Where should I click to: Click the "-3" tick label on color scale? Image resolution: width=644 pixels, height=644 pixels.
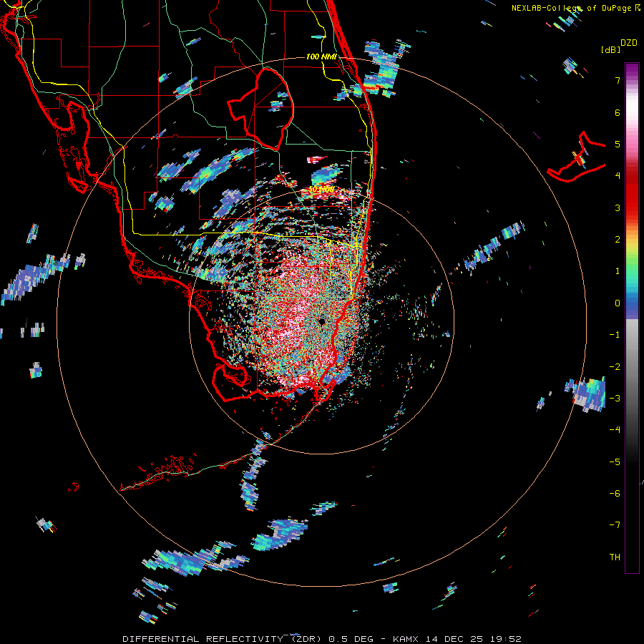click(615, 399)
